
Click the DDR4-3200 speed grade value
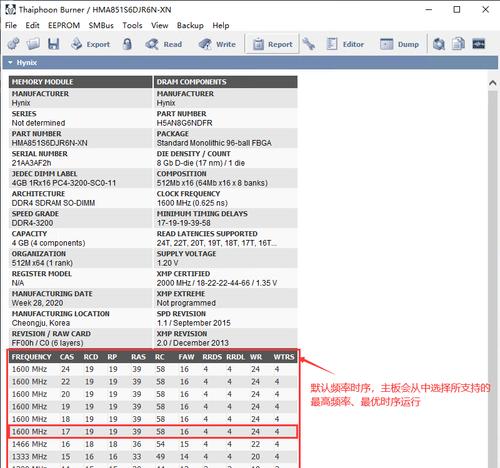tap(32, 223)
